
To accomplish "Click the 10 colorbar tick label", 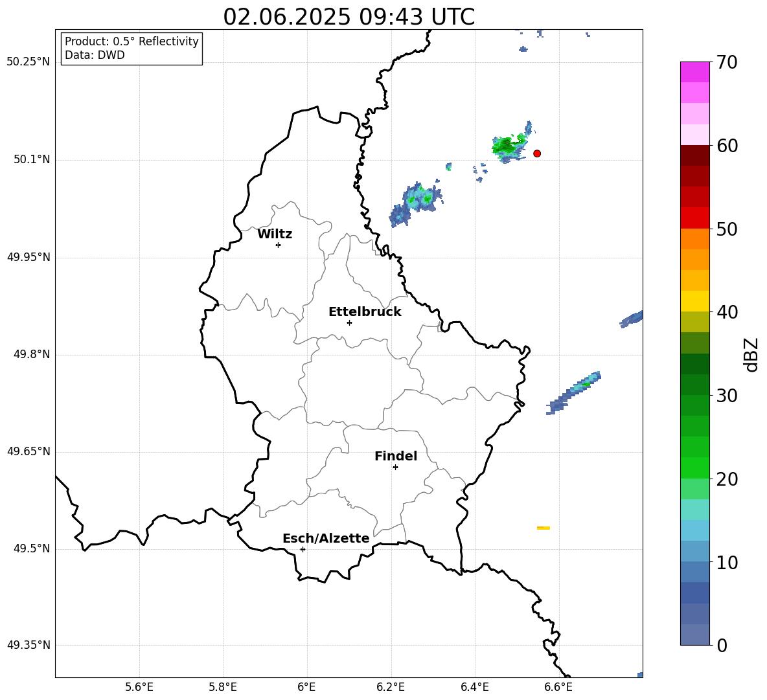I will [x=727, y=563].
